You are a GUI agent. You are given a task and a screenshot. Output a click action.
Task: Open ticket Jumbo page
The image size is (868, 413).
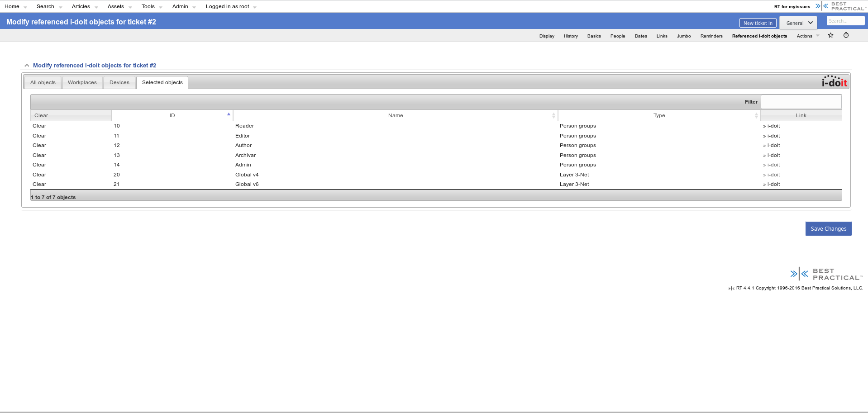684,36
